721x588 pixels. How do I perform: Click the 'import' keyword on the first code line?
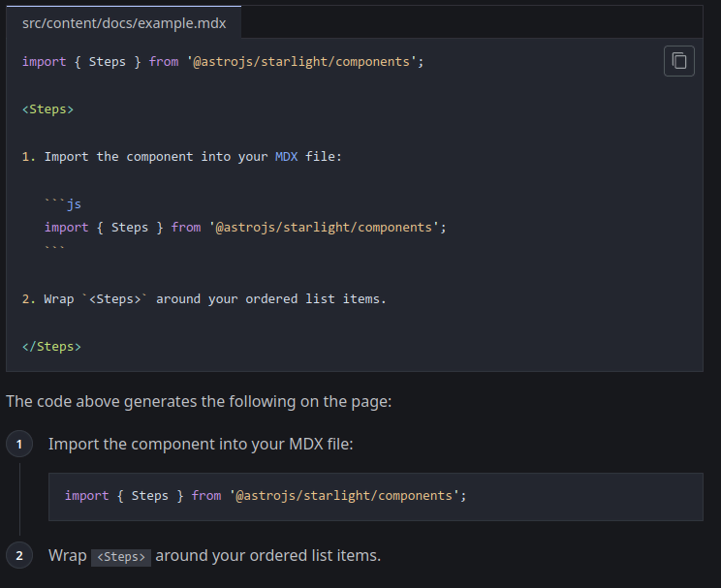tap(44, 62)
